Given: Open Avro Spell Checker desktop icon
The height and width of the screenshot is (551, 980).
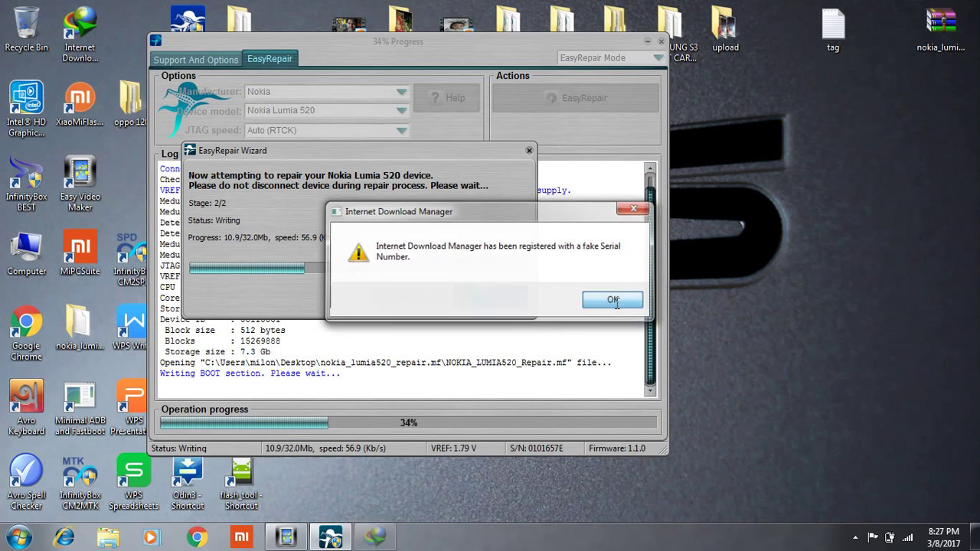Looking at the screenshot, I should tap(26, 482).
